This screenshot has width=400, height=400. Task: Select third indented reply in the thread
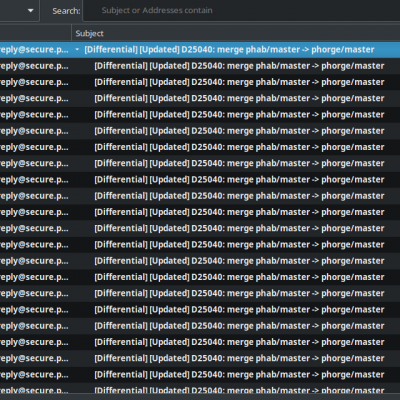[x=200, y=98]
